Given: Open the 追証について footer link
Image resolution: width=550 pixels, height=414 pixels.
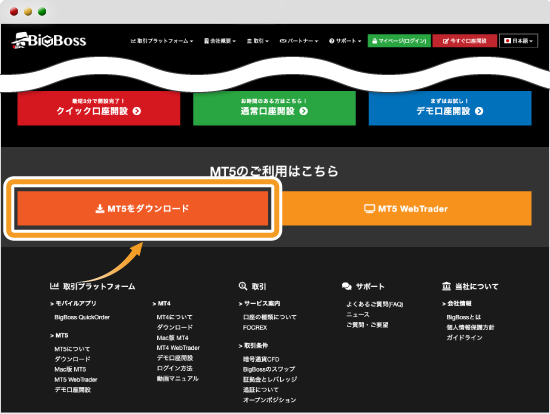Looking at the screenshot, I should (261, 390).
